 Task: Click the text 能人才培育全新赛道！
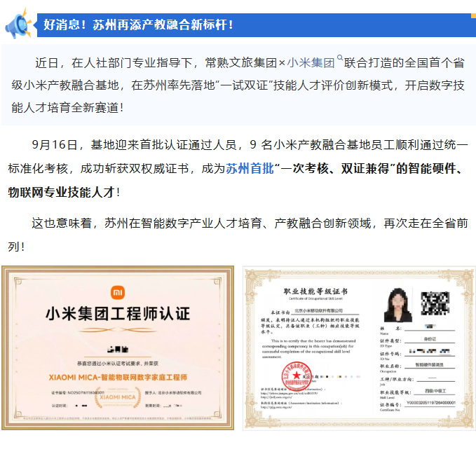point(67,108)
